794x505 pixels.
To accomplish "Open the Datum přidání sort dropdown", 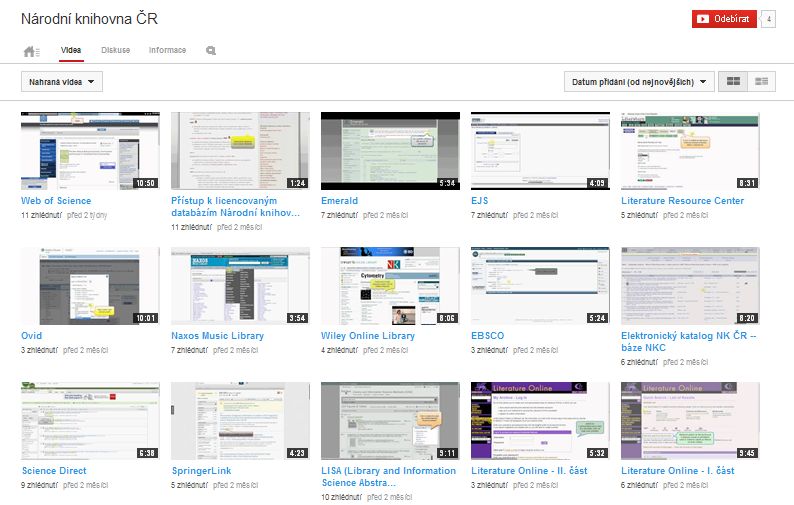I will pos(639,82).
